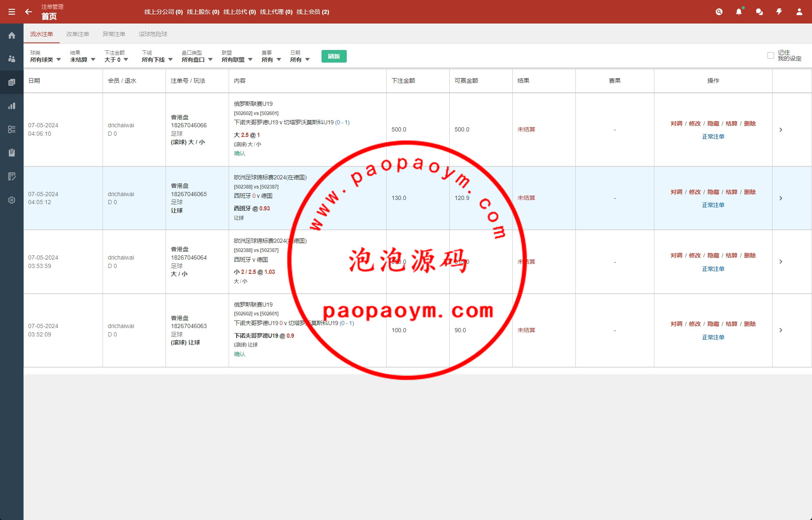The image size is (812, 520).
Task: Click 修改 for bet 18267046066
Action: point(695,123)
